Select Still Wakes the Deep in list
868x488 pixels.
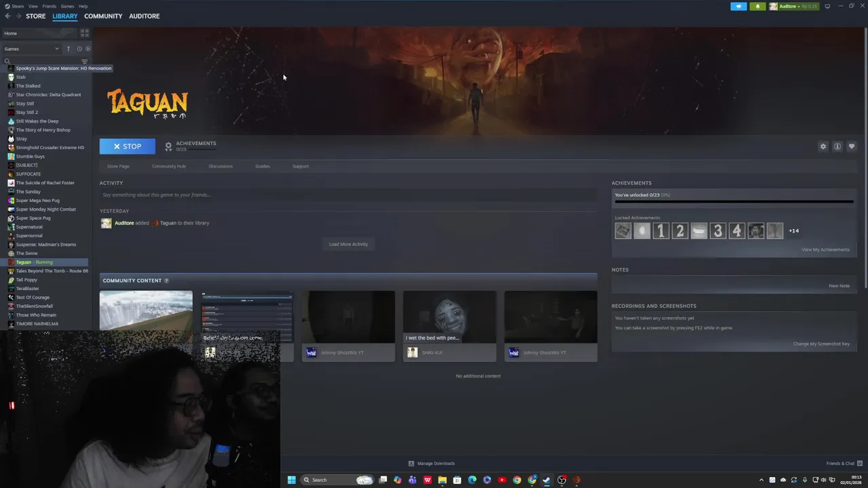[37, 121]
